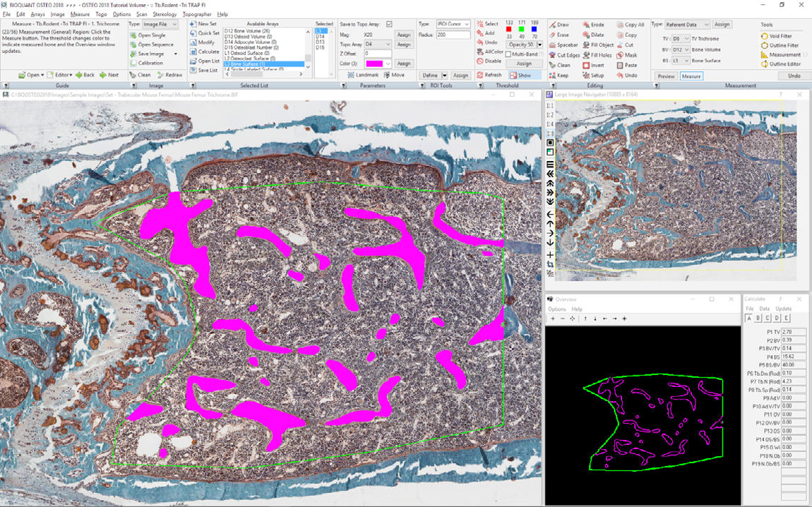Click the Fill Object tool
The image size is (812, 507).
(x=598, y=45)
